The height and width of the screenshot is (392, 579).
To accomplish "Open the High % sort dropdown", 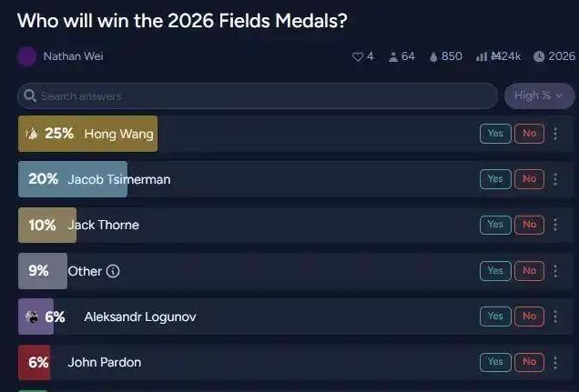I will tap(539, 95).
